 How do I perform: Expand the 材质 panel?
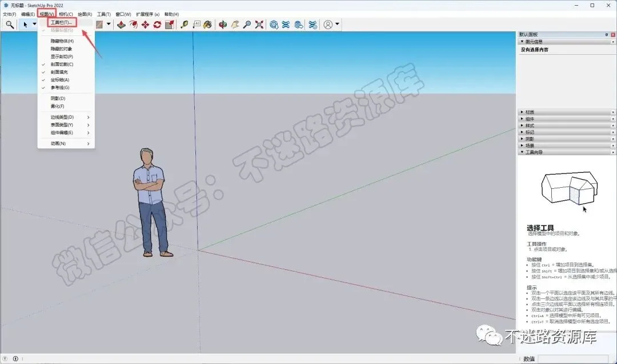click(x=522, y=112)
